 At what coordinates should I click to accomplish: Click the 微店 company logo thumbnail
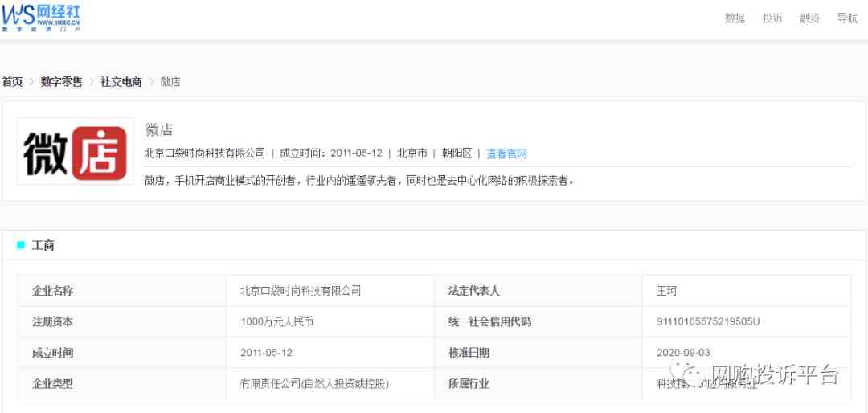[x=76, y=151]
